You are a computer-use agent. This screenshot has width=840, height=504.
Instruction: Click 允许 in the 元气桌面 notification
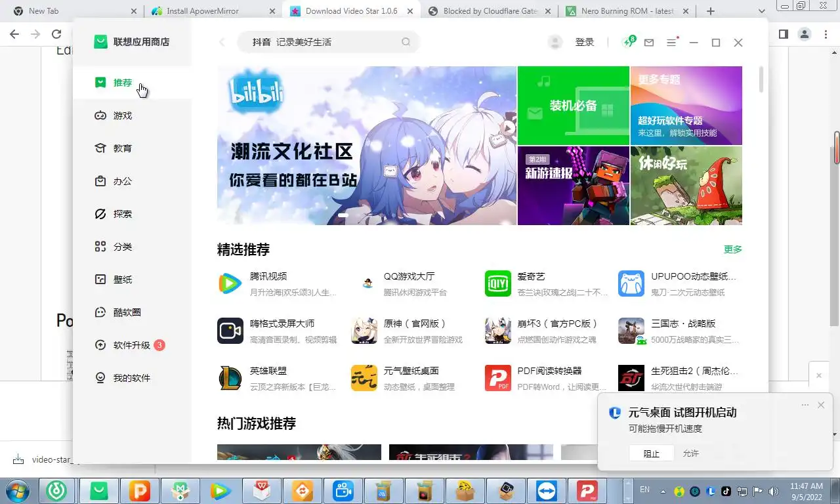point(691,453)
